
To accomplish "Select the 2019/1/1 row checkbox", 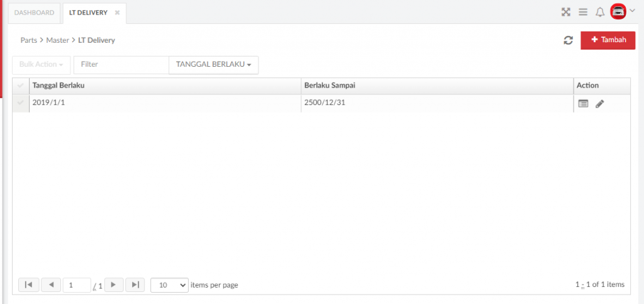I will click(21, 103).
